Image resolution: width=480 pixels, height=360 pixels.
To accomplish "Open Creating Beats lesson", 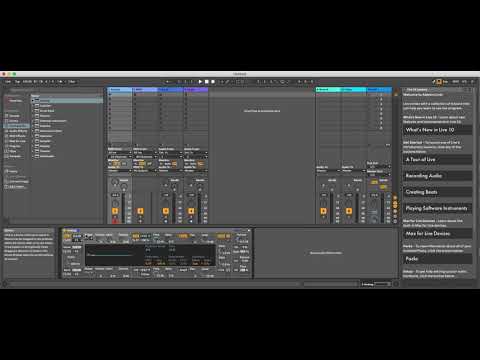I will (437, 192).
